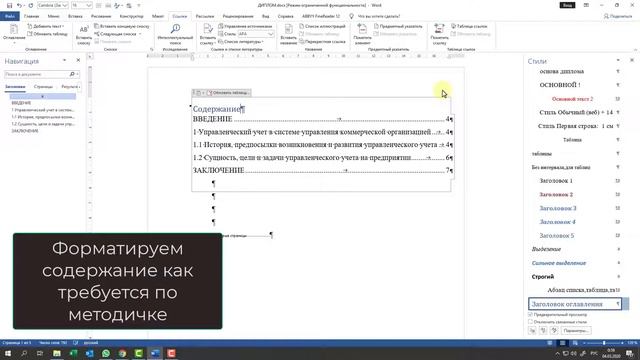
Task: Click Список иллюстраций button
Action: click(x=322, y=26)
